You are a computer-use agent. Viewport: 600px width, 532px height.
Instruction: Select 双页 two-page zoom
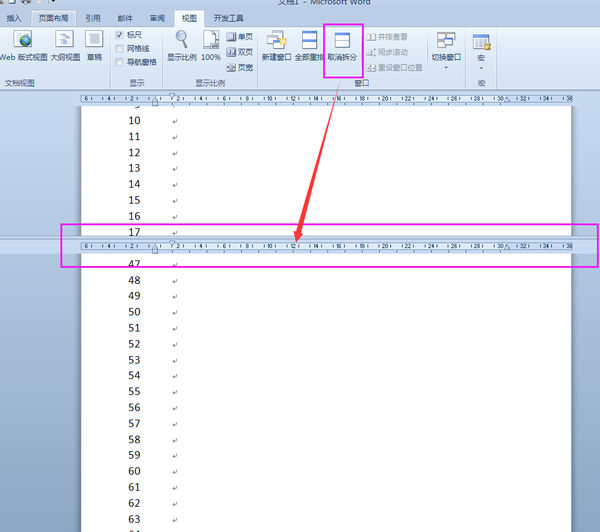[240, 52]
